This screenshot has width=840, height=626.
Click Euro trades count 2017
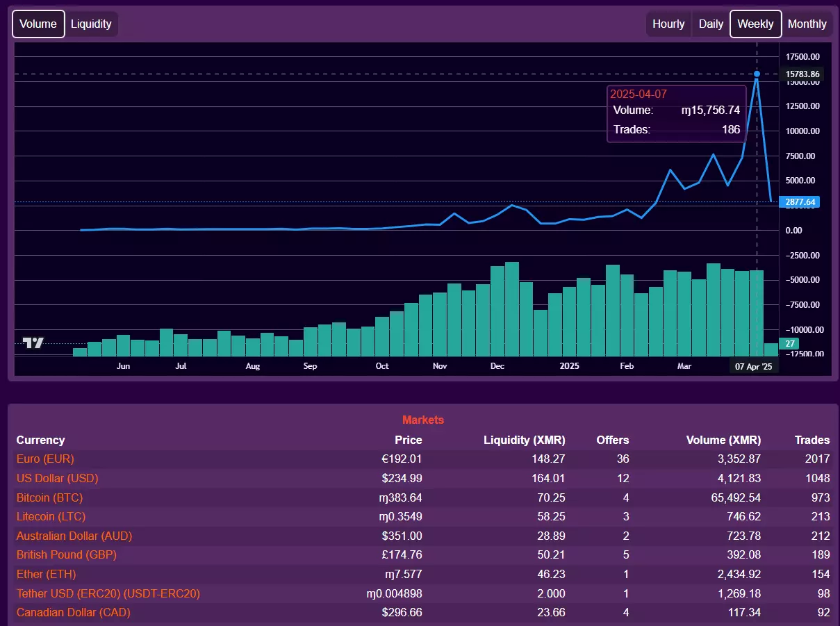click(817, 459)
